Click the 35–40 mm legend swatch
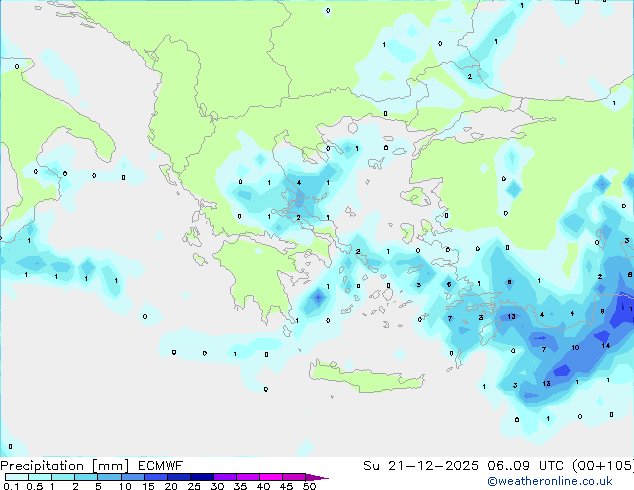The width and height of the screenshot is (634, 490). click(247, 477)
